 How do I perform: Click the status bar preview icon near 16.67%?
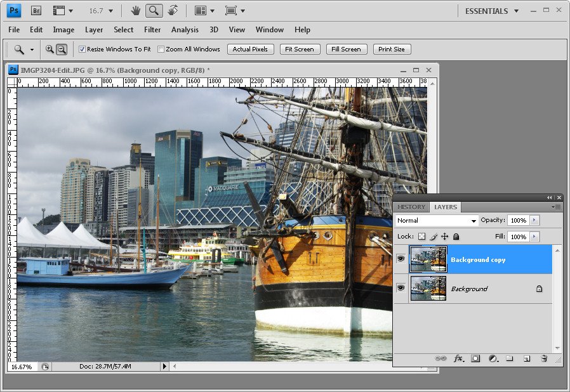44,367
